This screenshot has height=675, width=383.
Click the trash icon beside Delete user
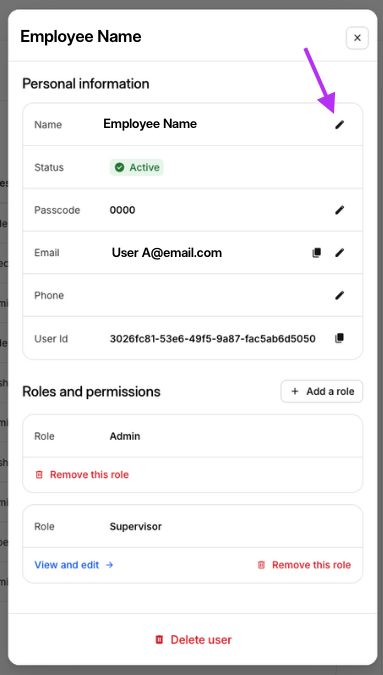tap(159, 640)
